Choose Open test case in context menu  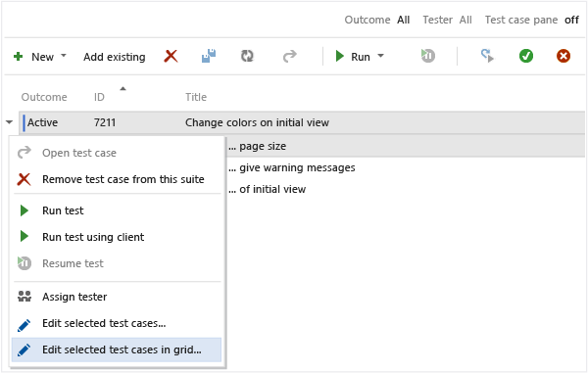point(117,153)
